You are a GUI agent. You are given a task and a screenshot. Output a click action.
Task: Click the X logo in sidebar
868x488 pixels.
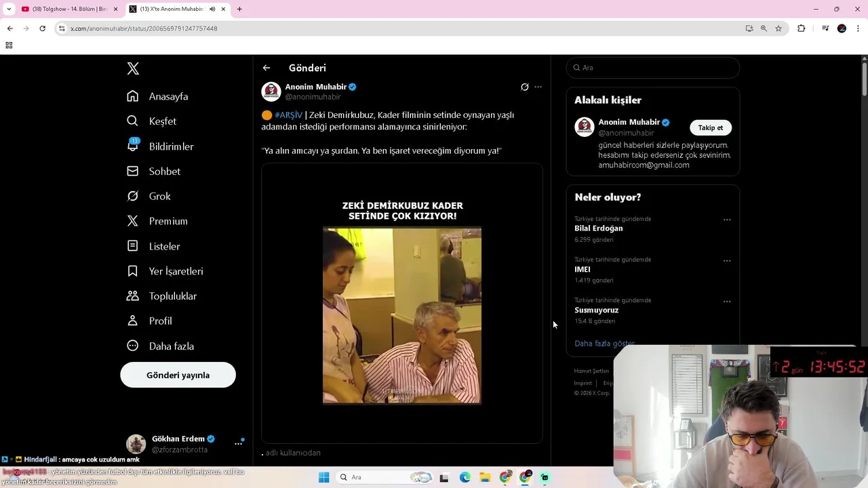click(x=133, y=68)
